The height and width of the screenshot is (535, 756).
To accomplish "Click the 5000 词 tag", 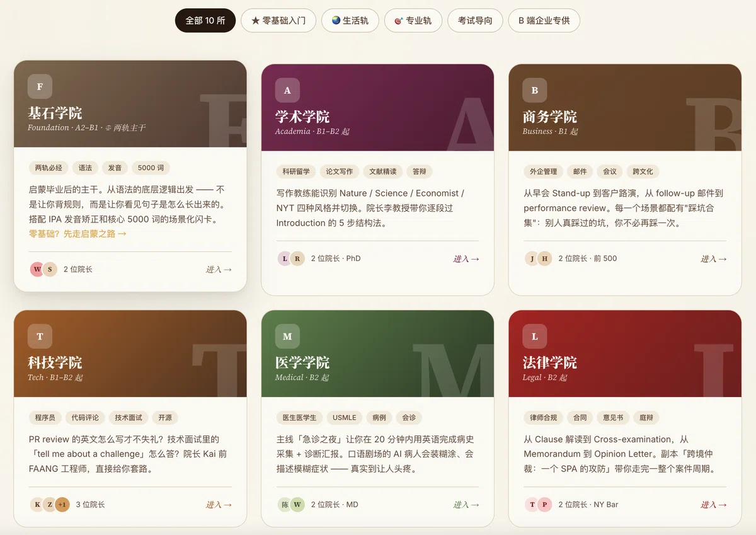I will (x=151, y=168).
